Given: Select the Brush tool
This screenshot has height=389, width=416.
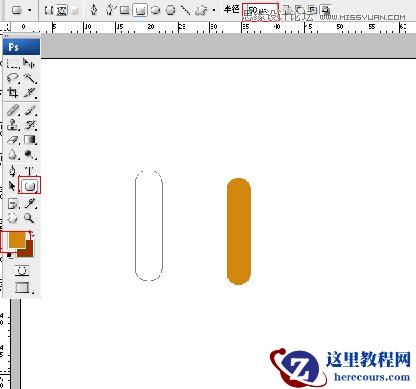Looking at the screenshot, I should tap(30, 110).
